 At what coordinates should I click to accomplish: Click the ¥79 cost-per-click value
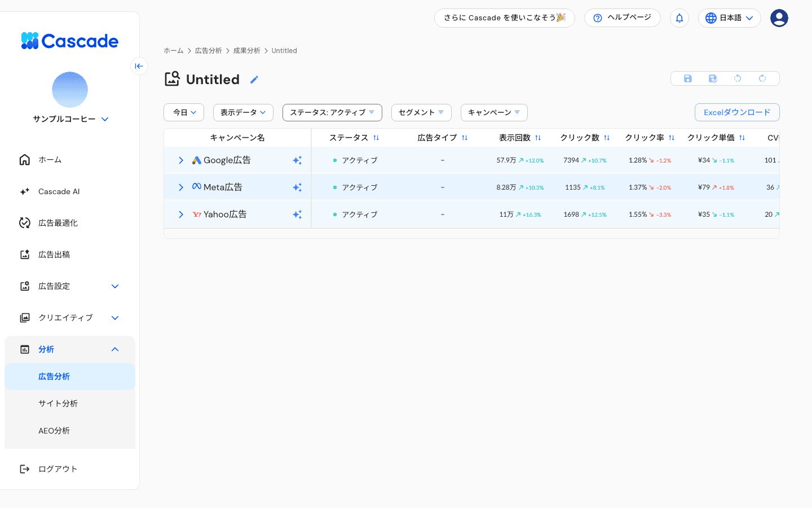point(704,187)
